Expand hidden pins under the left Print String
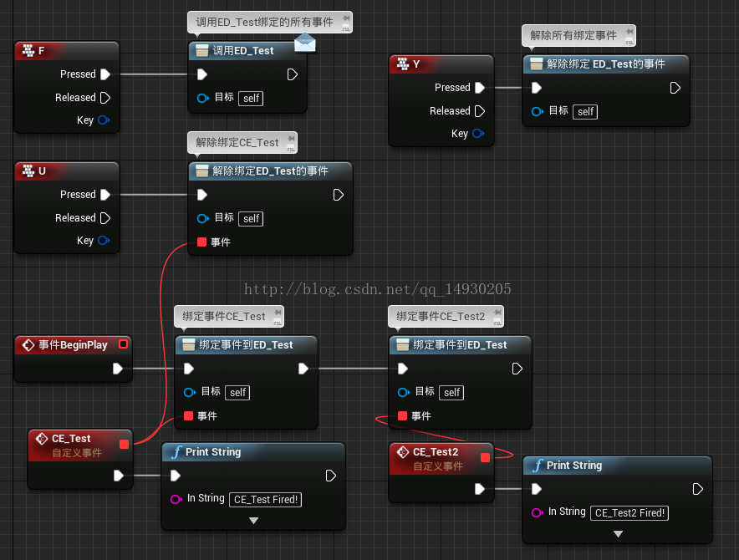Image resolution: width=739 pixels, height=560 pixels. (253, 520)
